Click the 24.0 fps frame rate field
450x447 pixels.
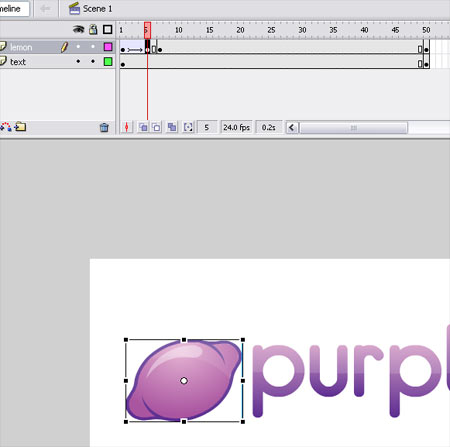236,127
